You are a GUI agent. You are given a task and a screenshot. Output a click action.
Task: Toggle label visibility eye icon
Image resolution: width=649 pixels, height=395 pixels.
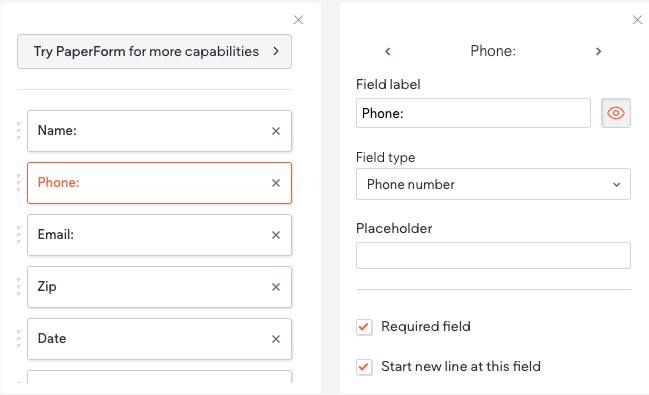[x=615, y=113]
